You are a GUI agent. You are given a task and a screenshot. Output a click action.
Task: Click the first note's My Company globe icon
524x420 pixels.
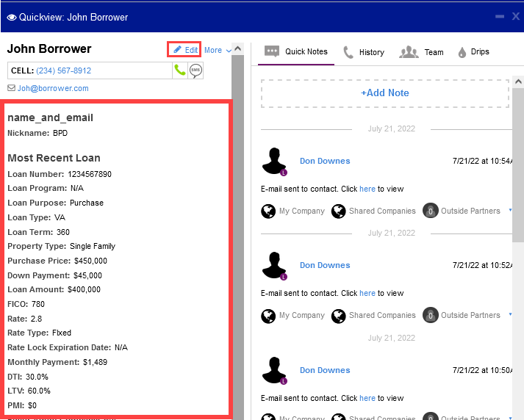click(x=268, y=211)
